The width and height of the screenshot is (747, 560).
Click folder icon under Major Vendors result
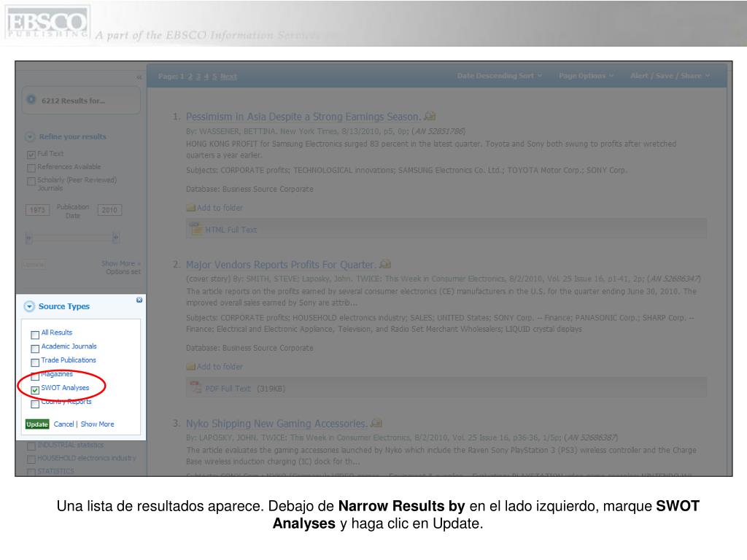click(x=190, y=367)
